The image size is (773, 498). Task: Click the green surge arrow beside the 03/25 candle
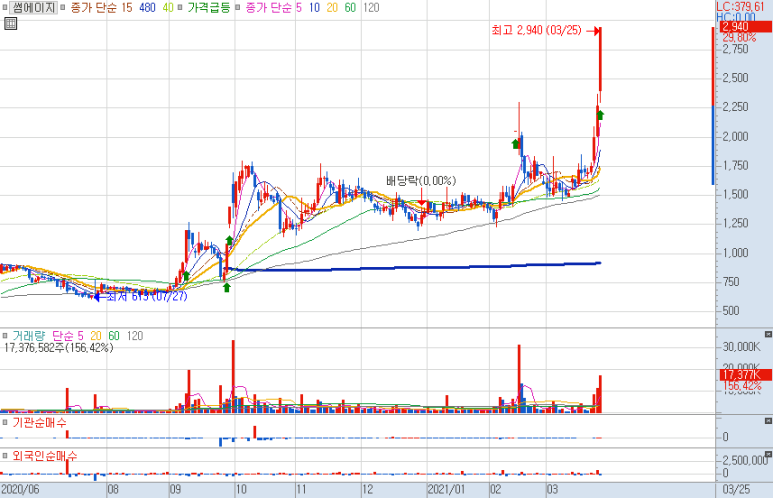[x=600, y=115]
